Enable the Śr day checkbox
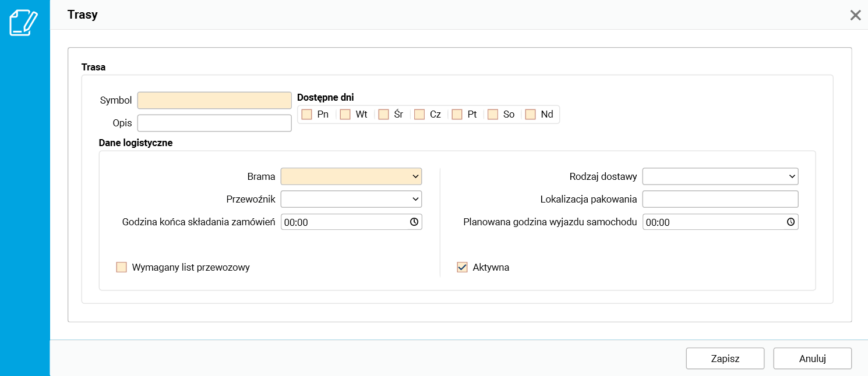This screenshot has height=376, width=868. pos(383,115)
